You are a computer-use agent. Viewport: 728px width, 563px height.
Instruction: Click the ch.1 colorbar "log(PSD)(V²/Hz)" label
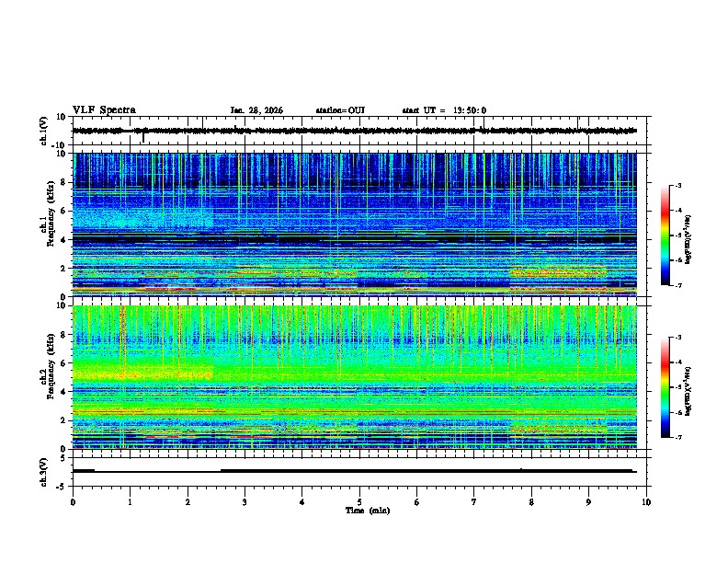(x=688, y=240)
